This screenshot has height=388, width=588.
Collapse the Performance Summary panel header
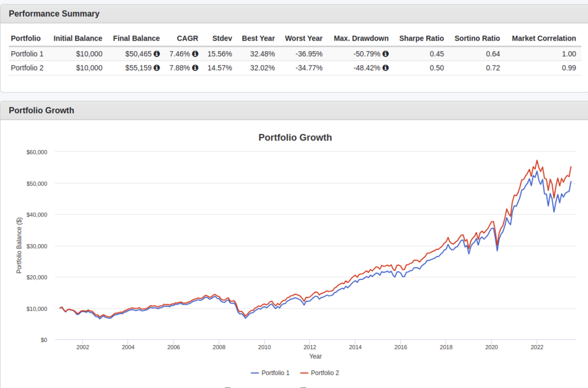(x=54, y=14)
